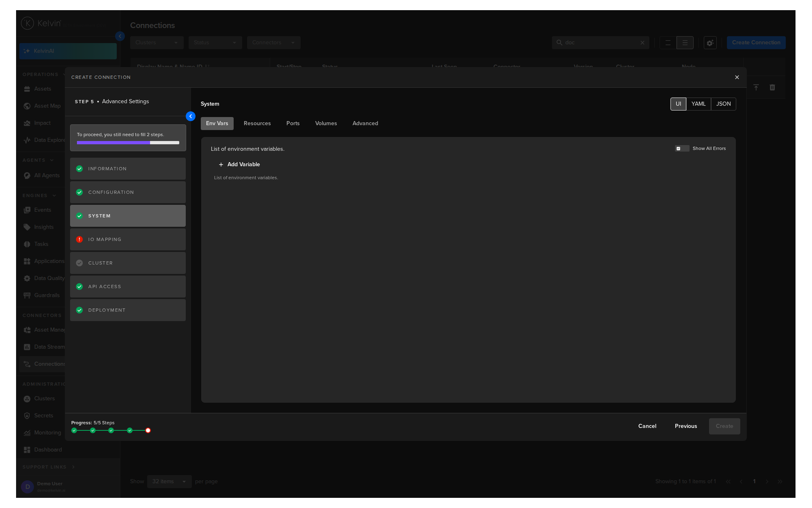Open Clusters in the administration section

point(42,399)
